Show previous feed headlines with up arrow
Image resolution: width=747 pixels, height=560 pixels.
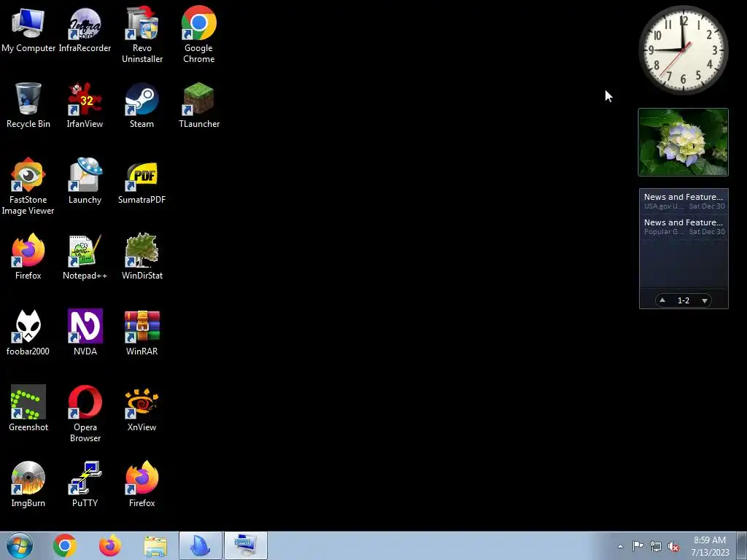pyautogui.click(x=662, y=300)
